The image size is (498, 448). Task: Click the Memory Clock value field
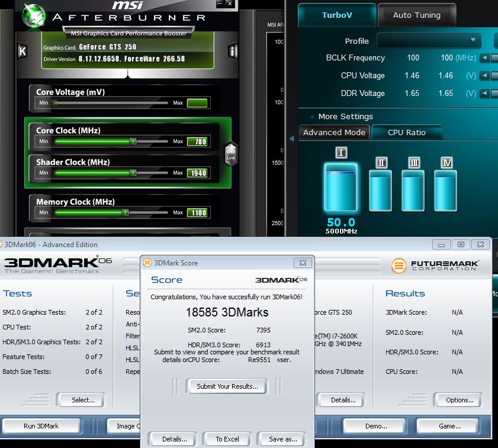tap(197, 213)
